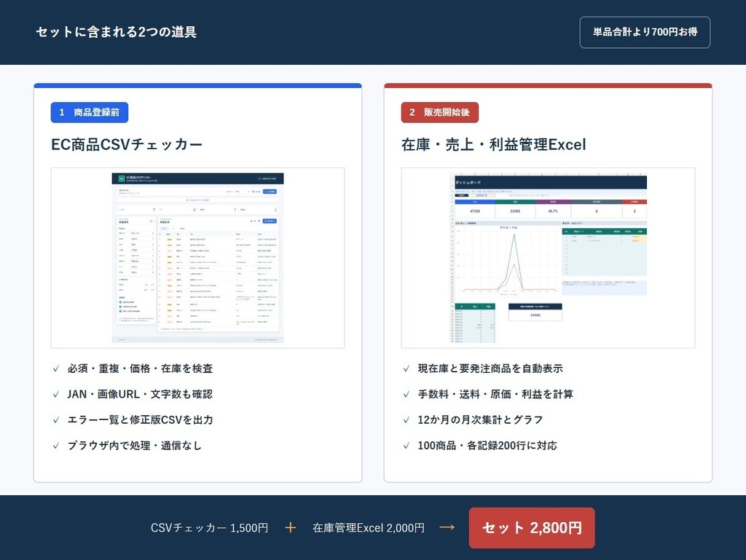
Task: Click the page title セットに含まれる2つの道具
Action: 116,32
